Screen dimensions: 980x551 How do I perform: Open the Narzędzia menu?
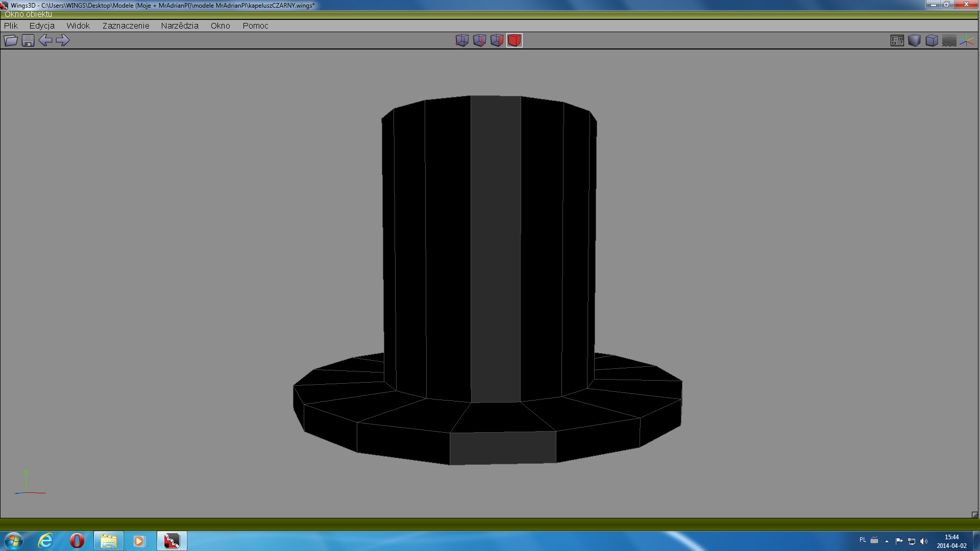click(180, 26)
